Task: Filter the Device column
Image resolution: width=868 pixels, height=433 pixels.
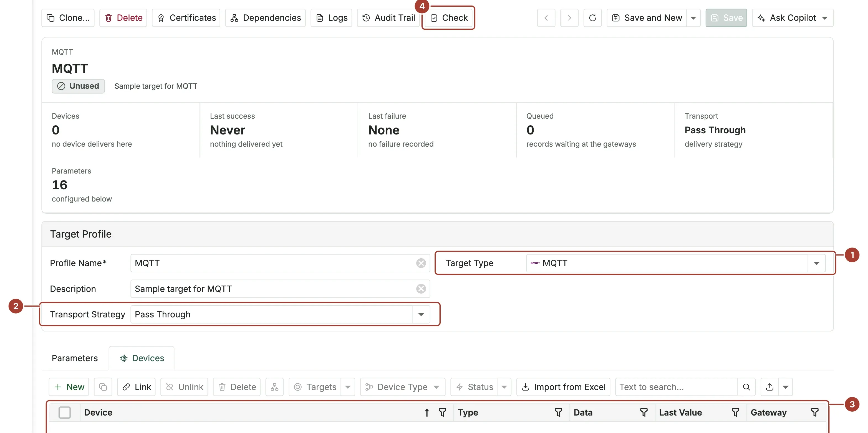Action: point(442,412)
